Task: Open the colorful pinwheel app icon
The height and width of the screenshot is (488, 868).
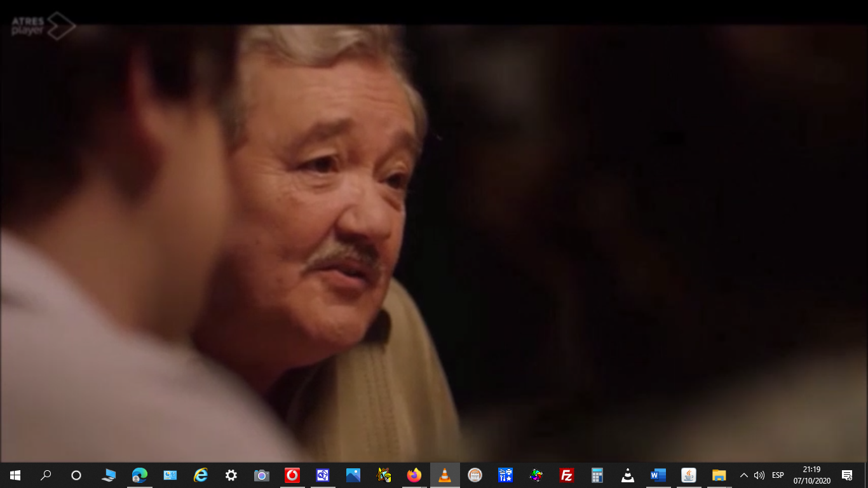Action: 536,475
